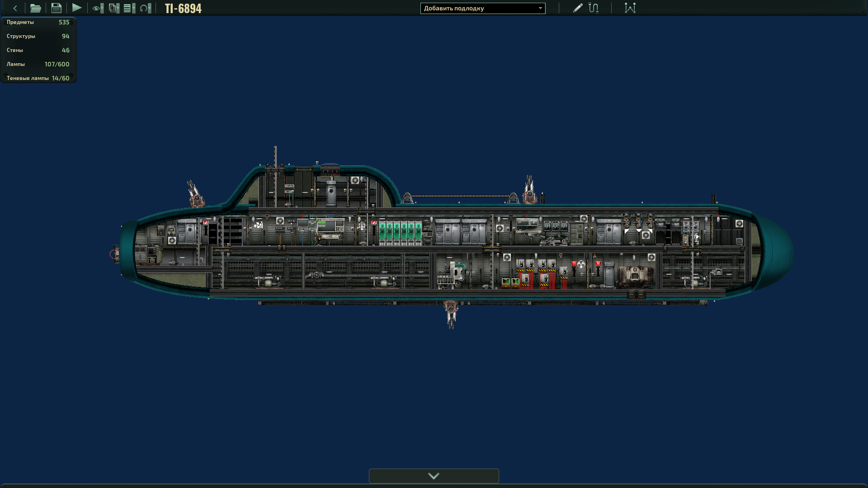Start test run with play button
868x488 pixels.
tap(77, 8)
